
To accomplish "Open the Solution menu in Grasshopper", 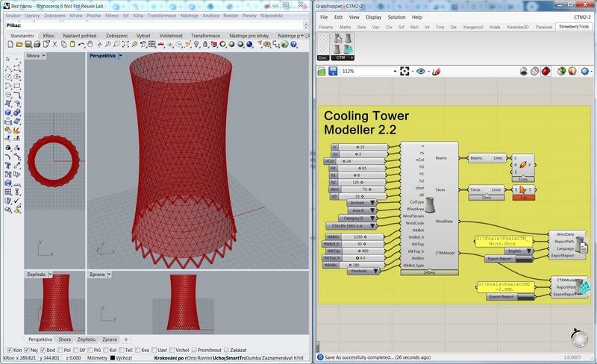I will pos(396,17).
